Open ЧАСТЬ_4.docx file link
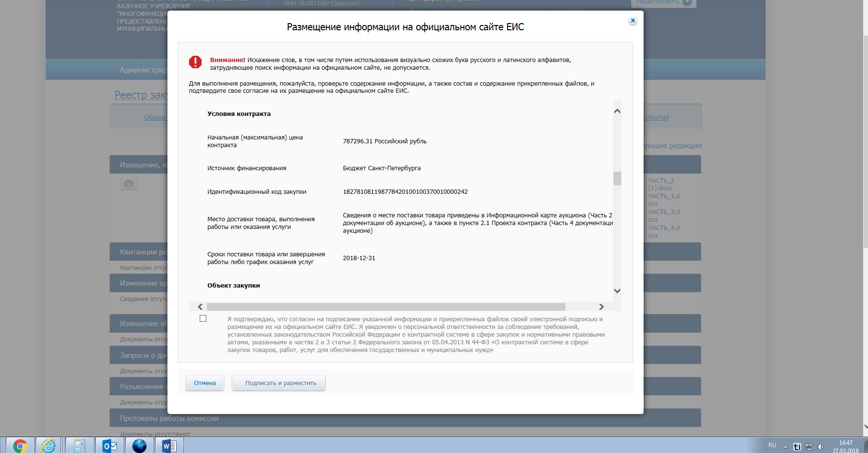868x453 pixels. tap(664, 231)
